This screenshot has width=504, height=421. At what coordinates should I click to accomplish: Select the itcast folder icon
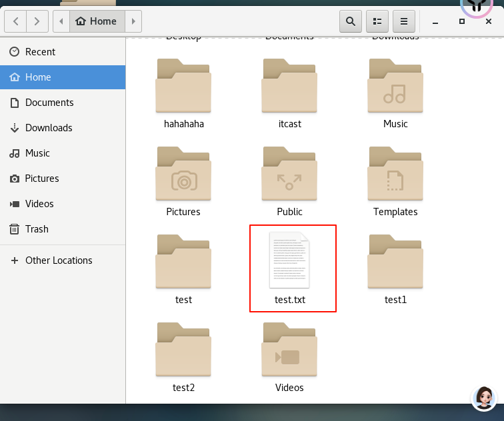click(289, 85)
